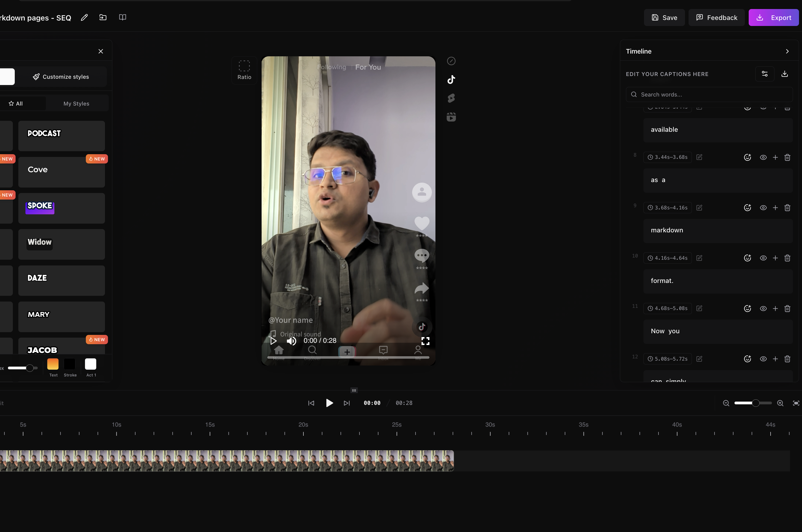Open the Feedback form
Viewport: 802px width, 532px height.
coord(716,18)
